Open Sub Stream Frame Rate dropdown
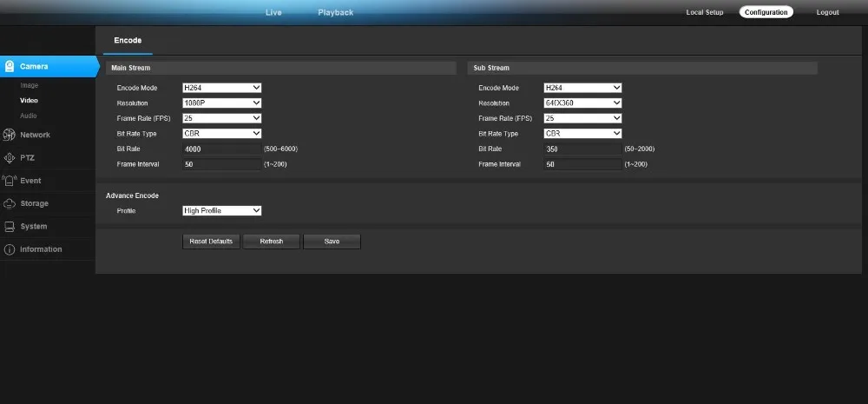868x404 pixels. click(x=583, y=118)
